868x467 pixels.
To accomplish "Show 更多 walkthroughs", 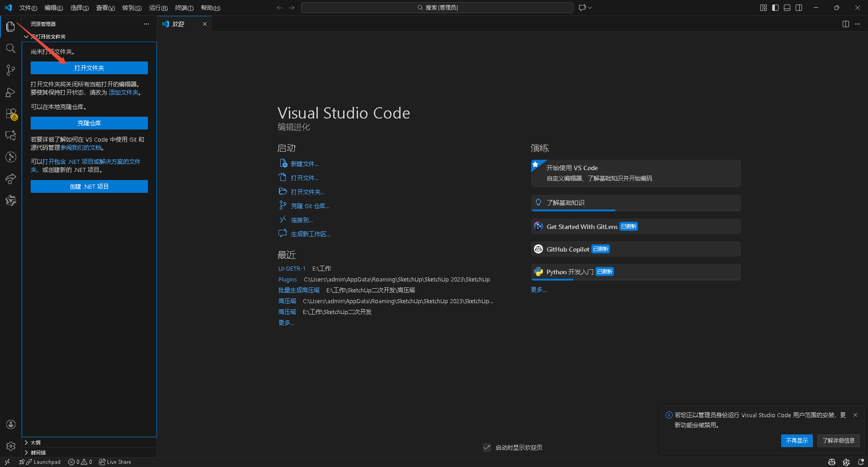I will [538, 290].
